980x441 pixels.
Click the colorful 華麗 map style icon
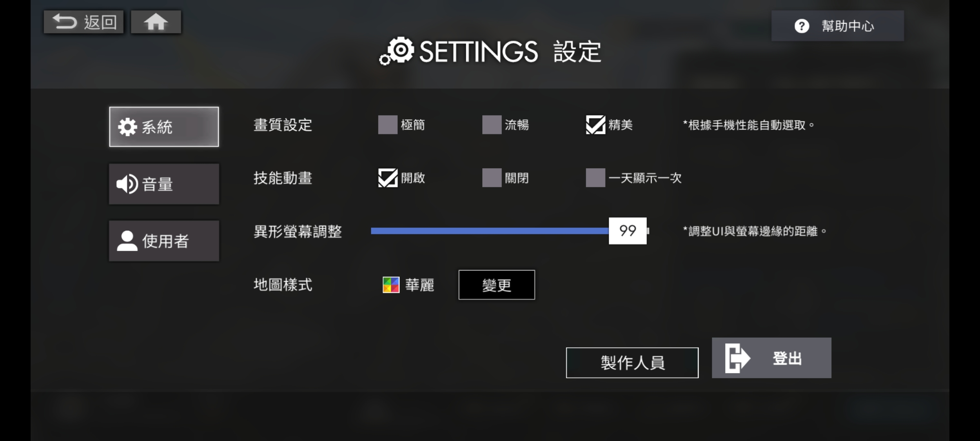(x=391, y=285)
